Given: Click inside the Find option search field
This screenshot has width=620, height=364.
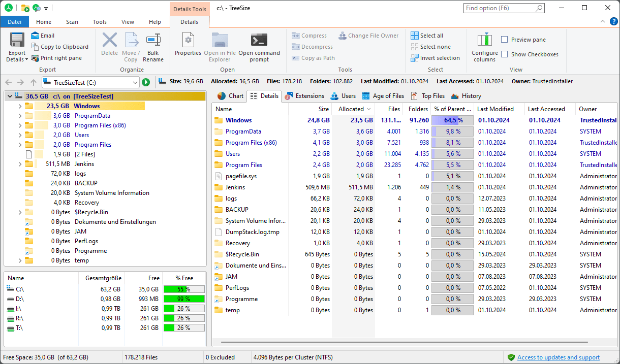Looking at the screenshot, I should 501,8.
